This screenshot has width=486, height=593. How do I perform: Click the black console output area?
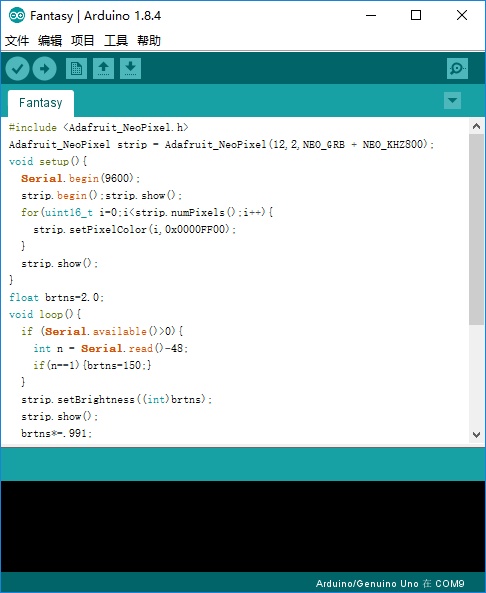pos(243,526)
